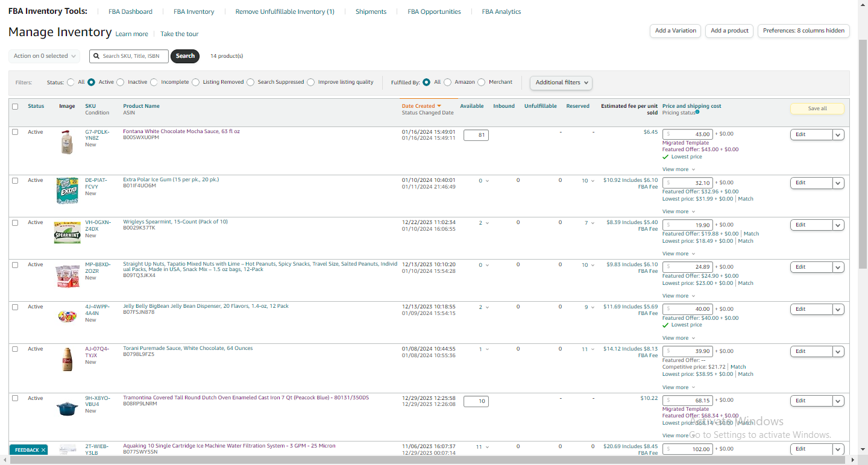Click the price field showing 32.10
The image size is (868, 465).
(688, 183)
